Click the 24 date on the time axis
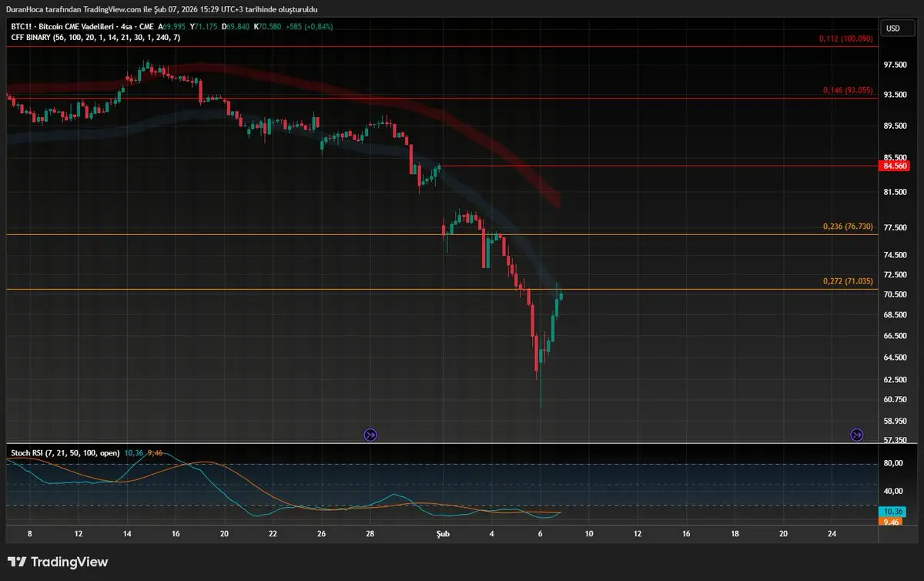This screenshot has width=924, height=581. tap(832, 533)
